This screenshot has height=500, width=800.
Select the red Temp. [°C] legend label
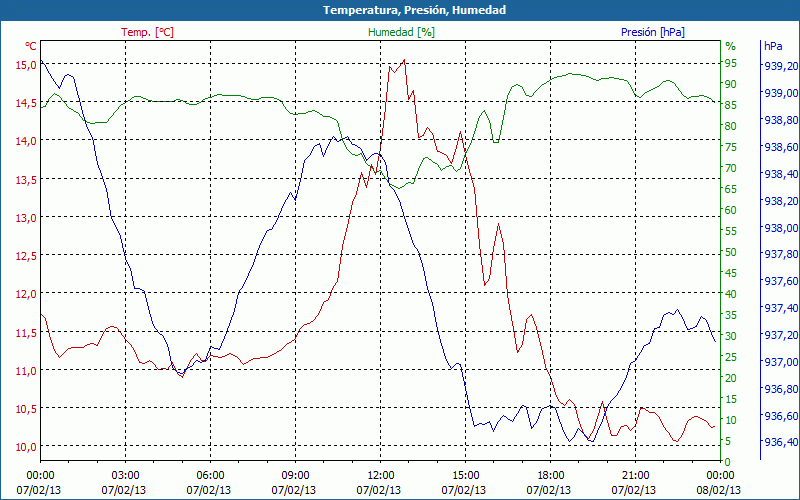147,32
